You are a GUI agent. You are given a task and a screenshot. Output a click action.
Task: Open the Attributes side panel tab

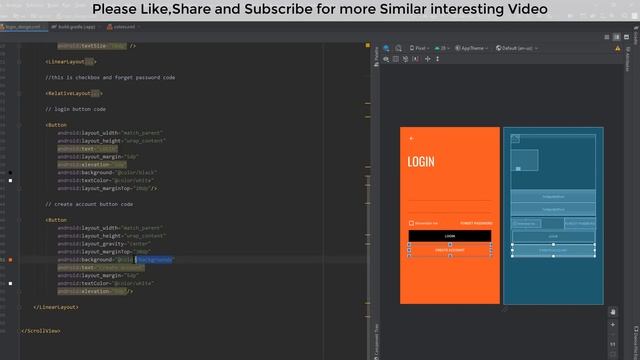(x=628, y=58)
